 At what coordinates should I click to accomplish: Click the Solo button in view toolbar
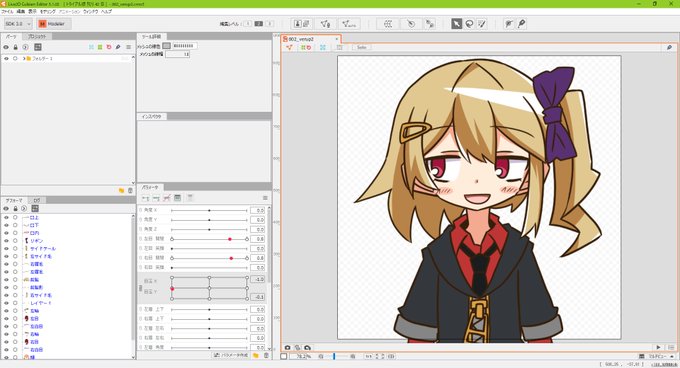pos(362,47)
